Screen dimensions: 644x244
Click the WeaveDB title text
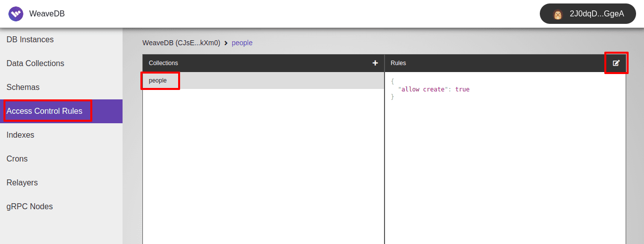[x=47, y=14]
